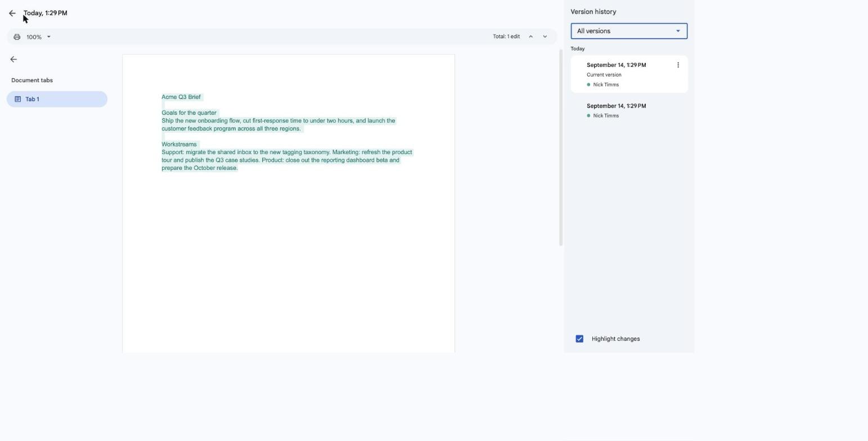Image resolution: width=868 pixels, height=441 pixels.
Task: Click the Version history panel title
Action: [593, 11]
